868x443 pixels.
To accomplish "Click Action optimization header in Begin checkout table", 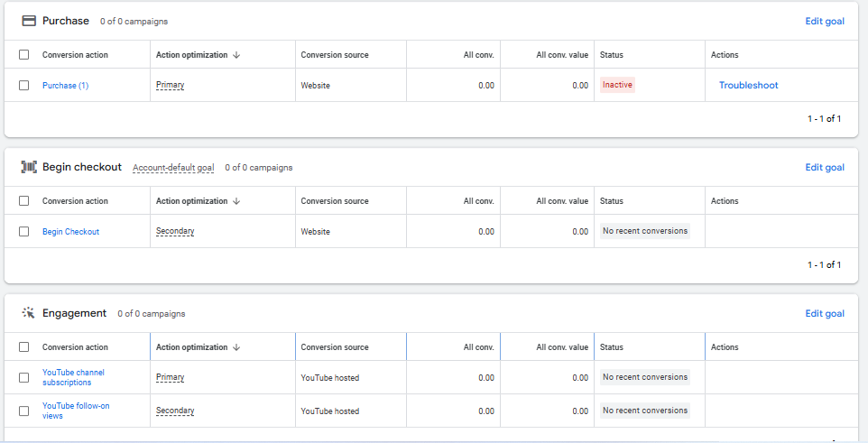I will 191,201.
